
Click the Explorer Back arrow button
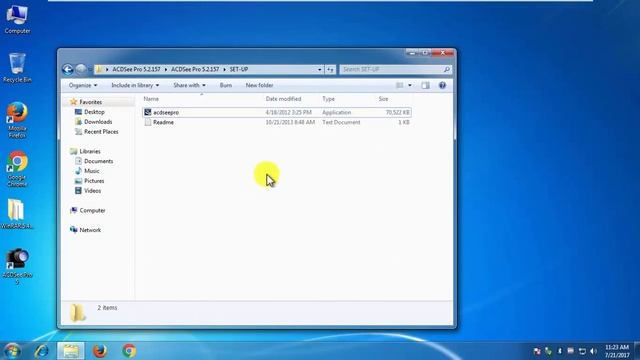[68, 69]
